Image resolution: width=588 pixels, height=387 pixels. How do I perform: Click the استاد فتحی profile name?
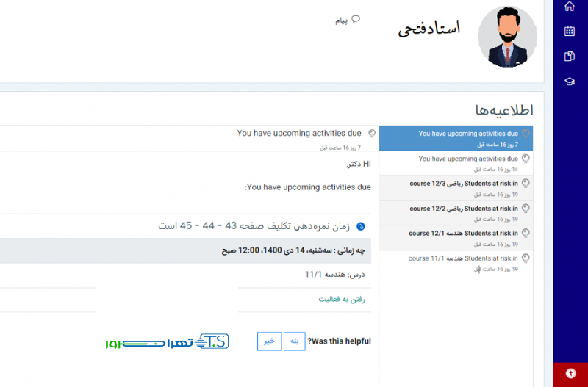429,29
